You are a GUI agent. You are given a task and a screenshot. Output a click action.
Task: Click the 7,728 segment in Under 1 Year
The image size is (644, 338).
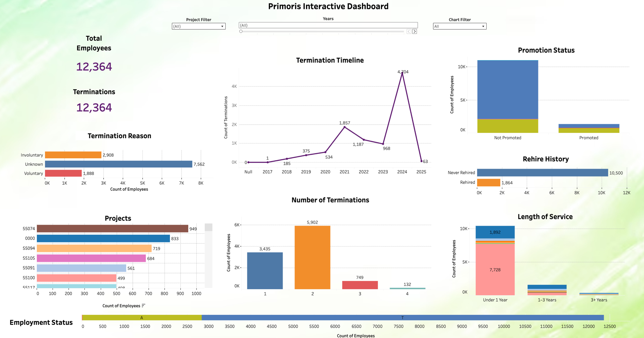click(495, 269)
